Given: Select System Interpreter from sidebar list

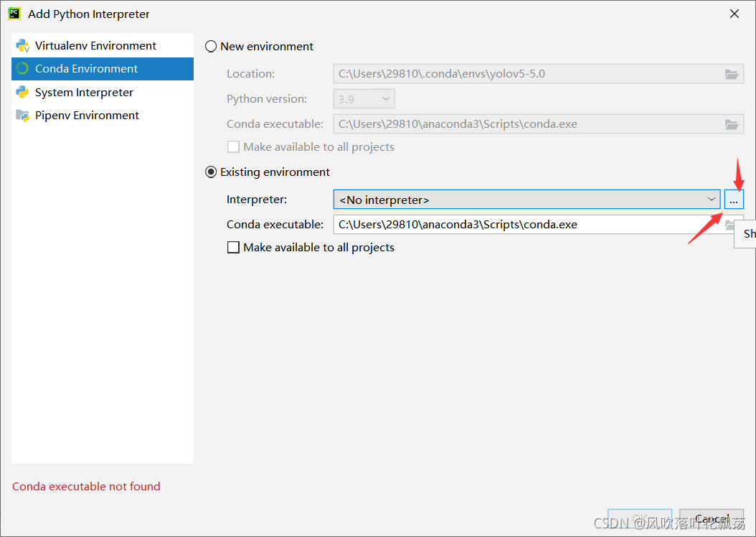Looking at the screenshot, I should point(103,92).
